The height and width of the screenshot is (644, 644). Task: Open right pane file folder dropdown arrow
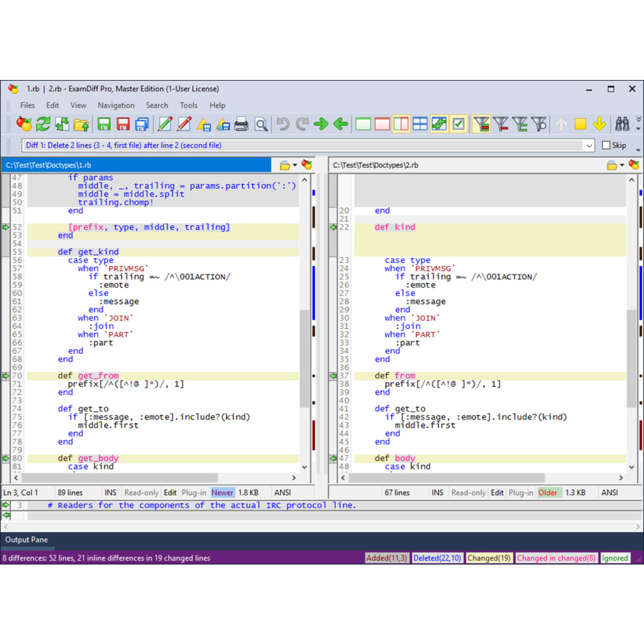[622, 165]
